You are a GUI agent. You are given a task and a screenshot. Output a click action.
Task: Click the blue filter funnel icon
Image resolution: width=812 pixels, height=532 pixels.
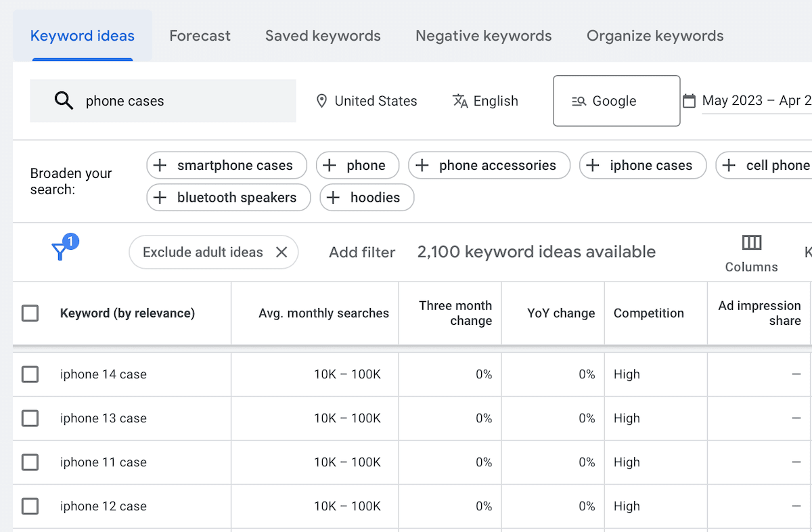(60, 251)
